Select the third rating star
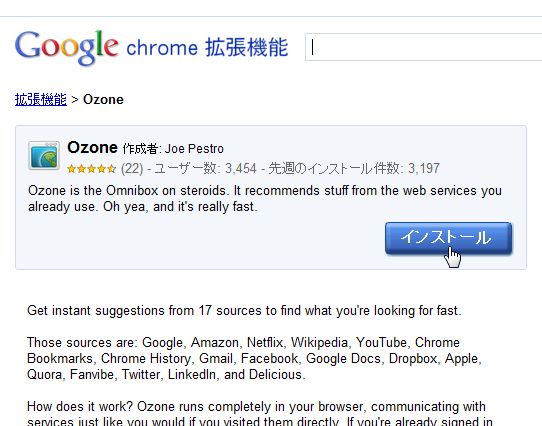Viewport: 542px width, 426px height. (92, 169)
